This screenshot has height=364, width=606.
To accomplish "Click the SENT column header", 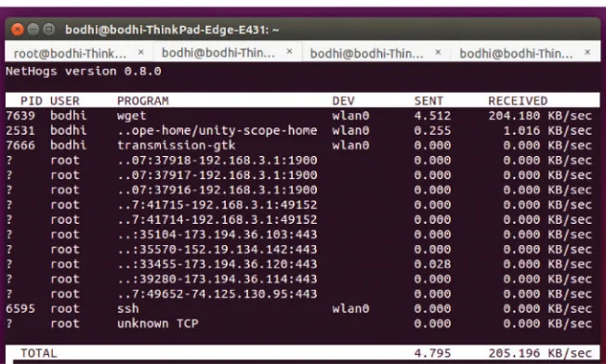I will 428,100.
